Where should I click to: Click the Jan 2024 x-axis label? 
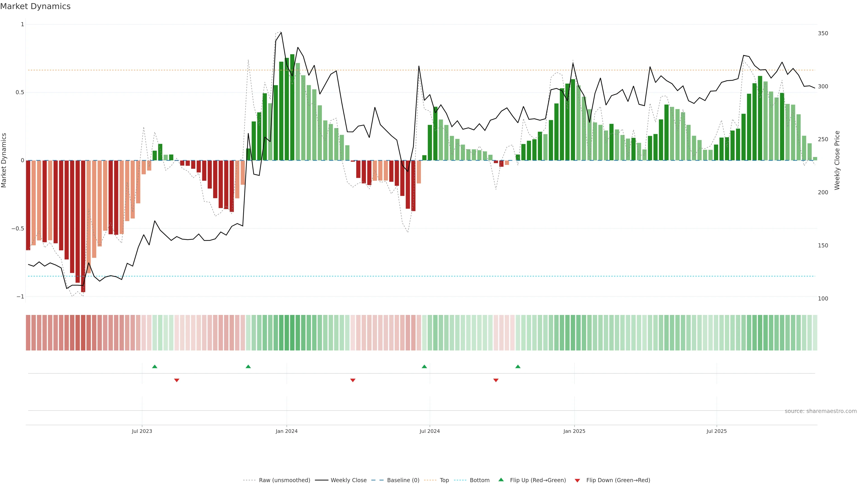pyautogui.click(x=286, y=431)
